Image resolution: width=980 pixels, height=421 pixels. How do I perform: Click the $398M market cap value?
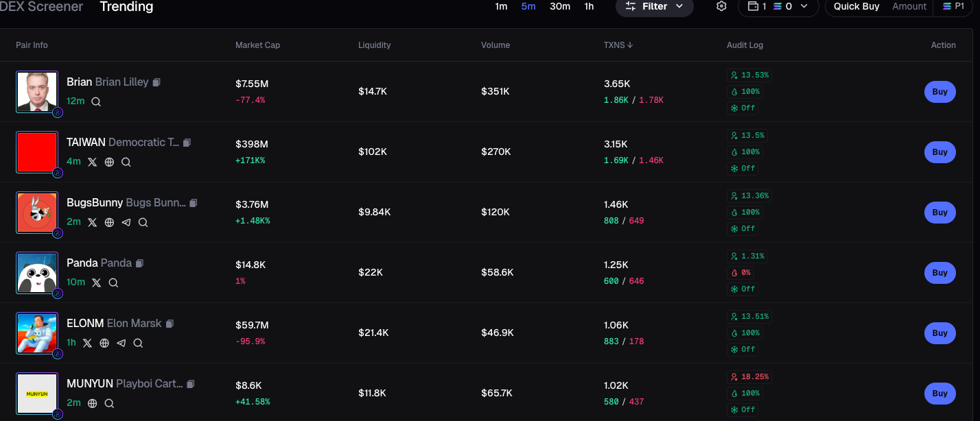coord(252,144)
